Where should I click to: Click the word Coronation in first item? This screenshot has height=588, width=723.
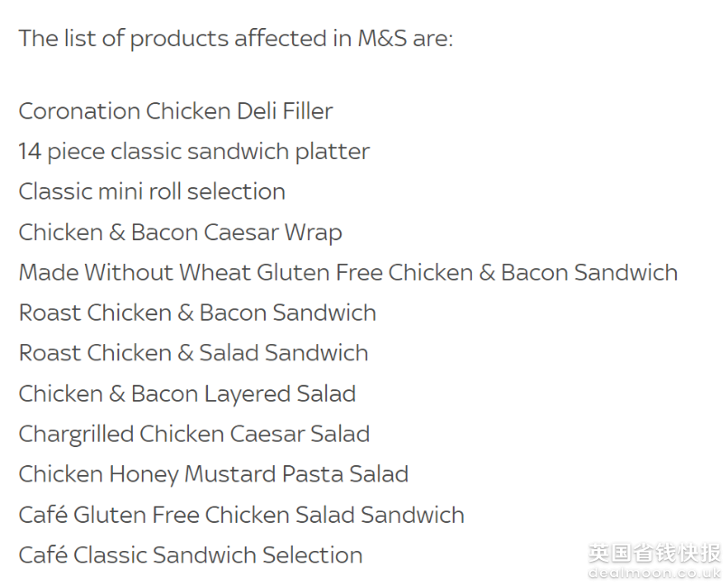[x=80, y=111]
